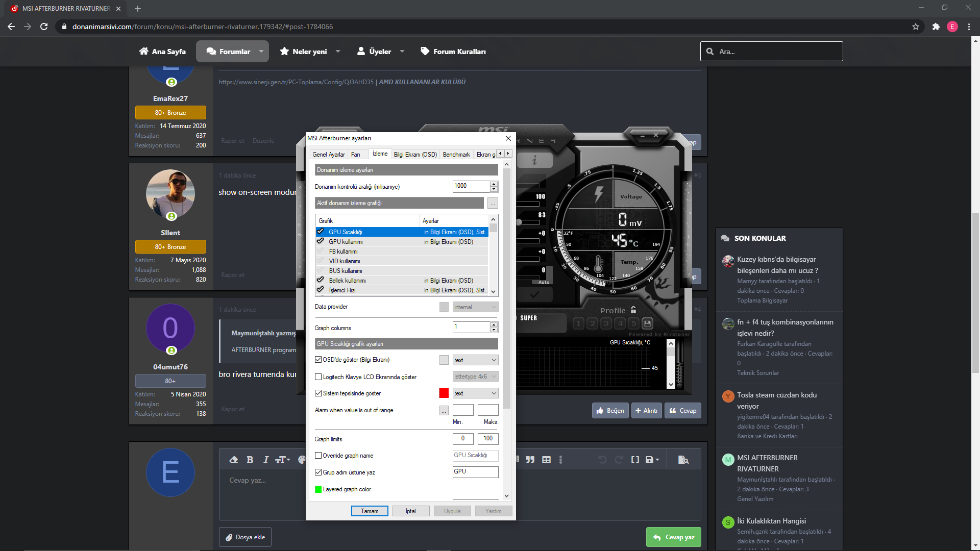Bookmark this page with the star icon
Screen dimensions: 980x551
click(x=916, y=27)
